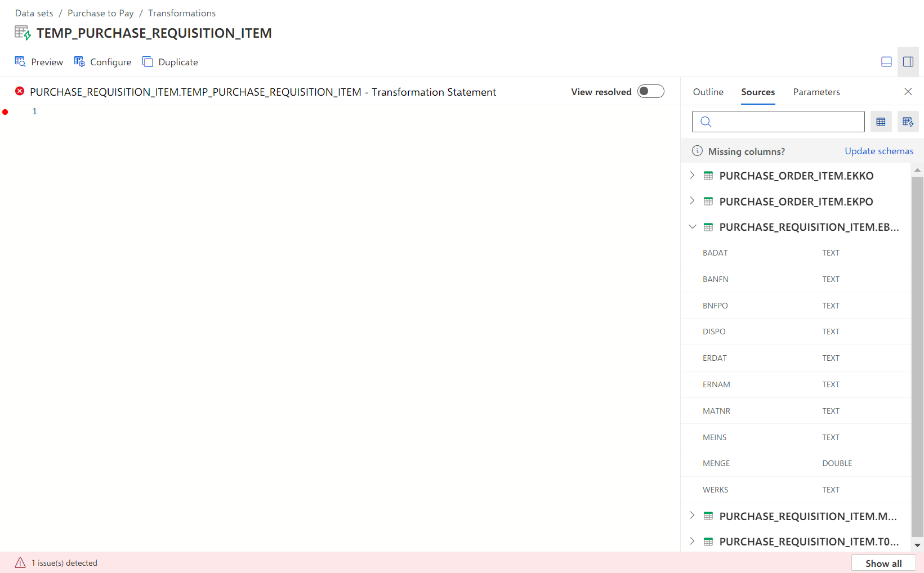Click the red breakpoint dot on line 1
The width and height of the screenshot is (924, 573).
(x=6, y=112)
